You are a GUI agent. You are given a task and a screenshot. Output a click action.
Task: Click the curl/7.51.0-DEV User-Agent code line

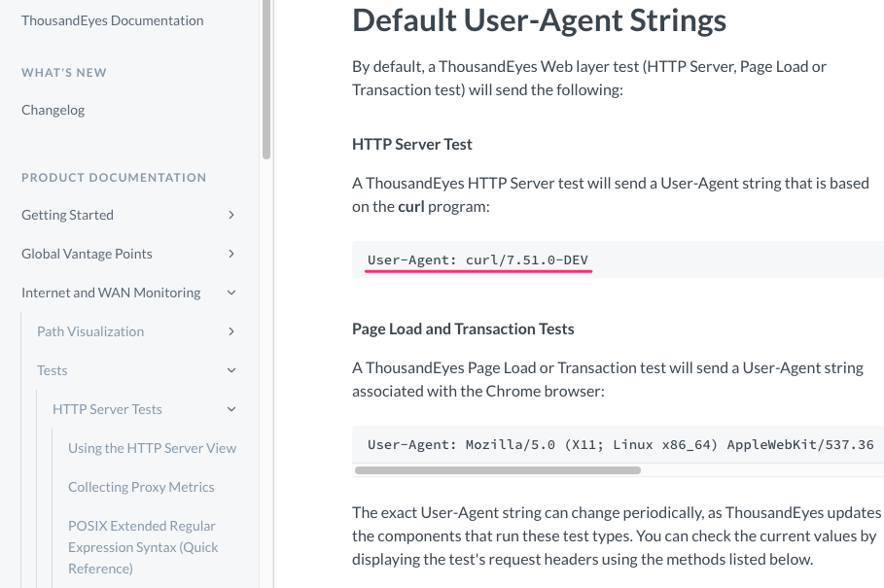tap(477, 259)
